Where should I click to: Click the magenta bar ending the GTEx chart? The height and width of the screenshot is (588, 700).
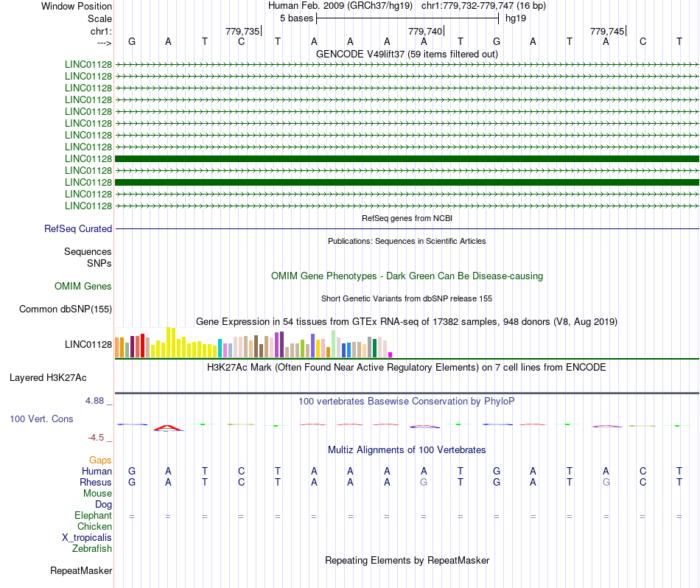[x=391, y=354]
